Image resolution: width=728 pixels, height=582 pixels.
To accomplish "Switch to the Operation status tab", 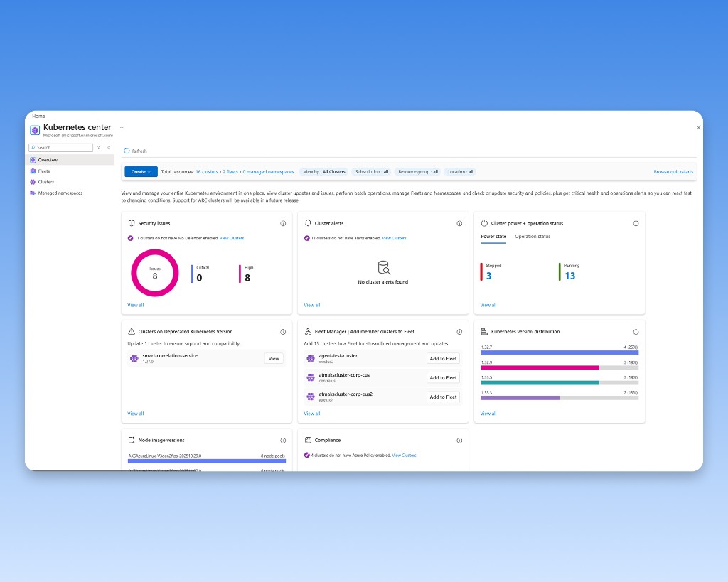I will click(x=532, y=236).
